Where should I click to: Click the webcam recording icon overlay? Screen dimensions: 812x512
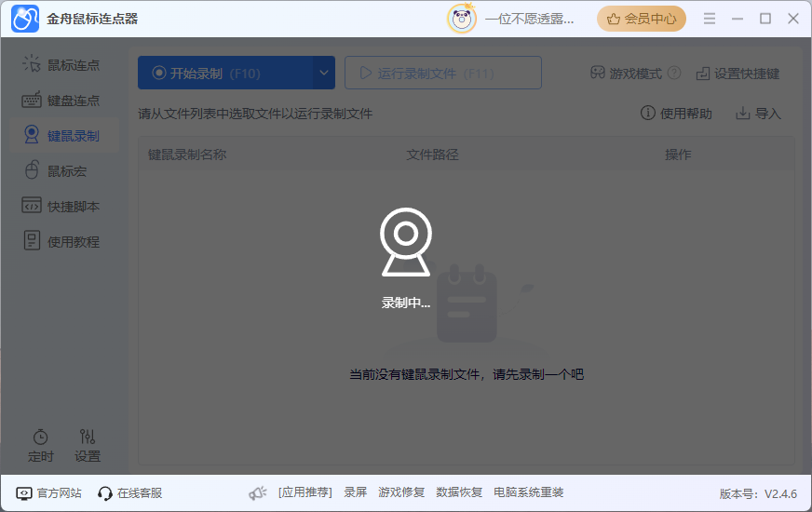point(406,242)
